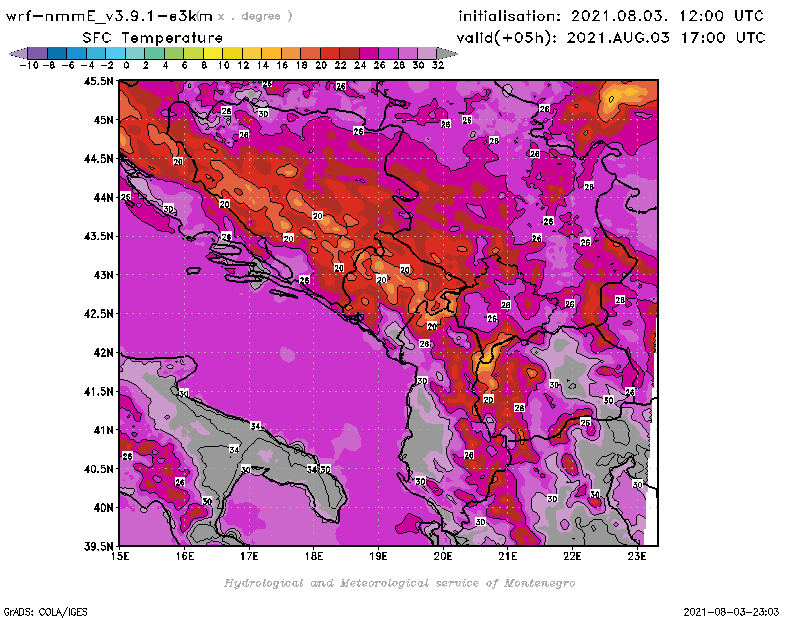
Task: Click the 42N latitude label
Action: [x=104, y=353]
